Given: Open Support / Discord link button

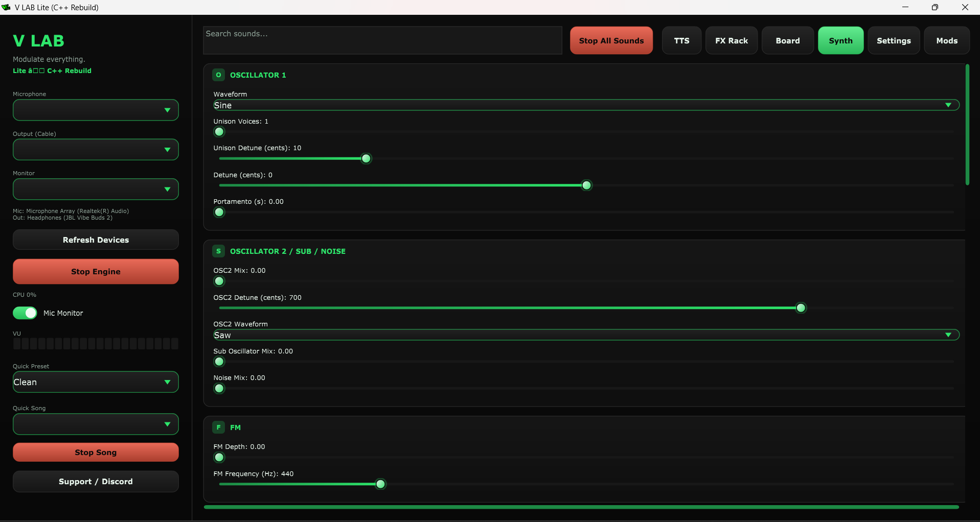Looking at the screenshot, I should pyautogui.click(x=96, y=482).
